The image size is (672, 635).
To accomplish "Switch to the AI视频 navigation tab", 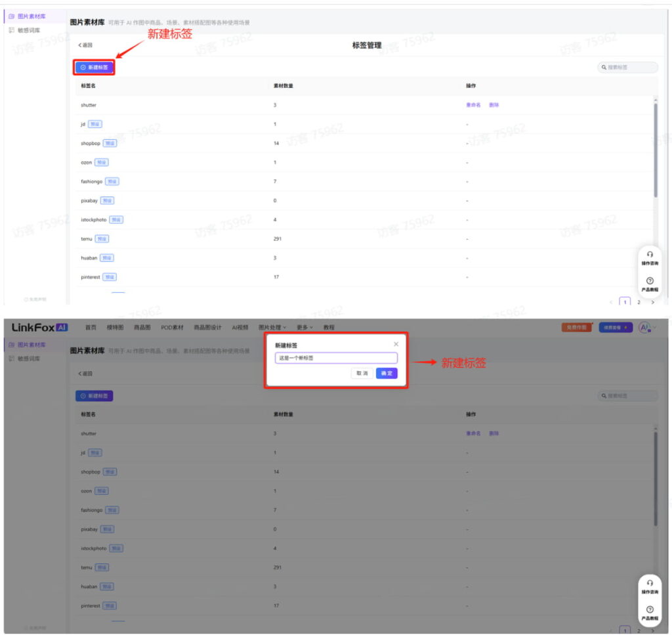I will (240, 327).
